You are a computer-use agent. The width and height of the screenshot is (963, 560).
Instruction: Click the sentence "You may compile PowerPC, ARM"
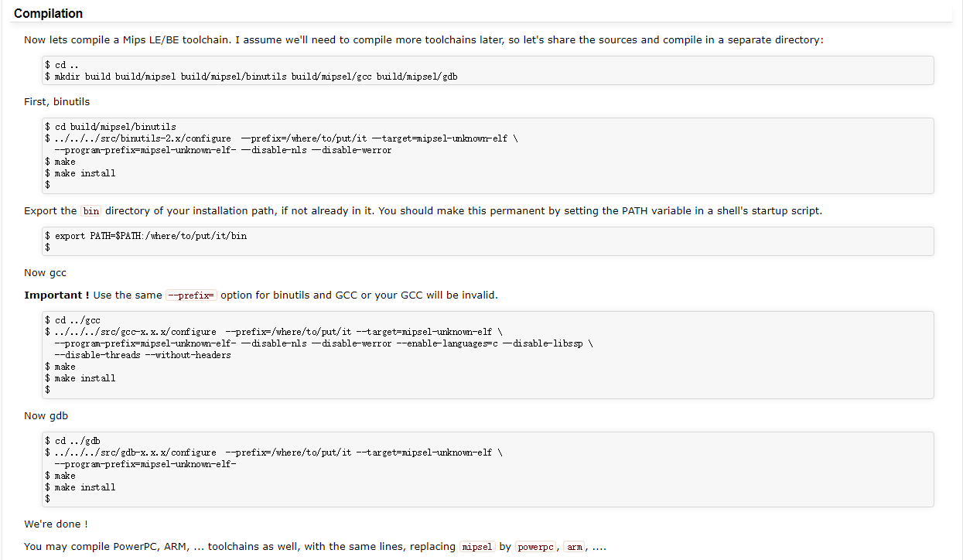tap(315, 546)
